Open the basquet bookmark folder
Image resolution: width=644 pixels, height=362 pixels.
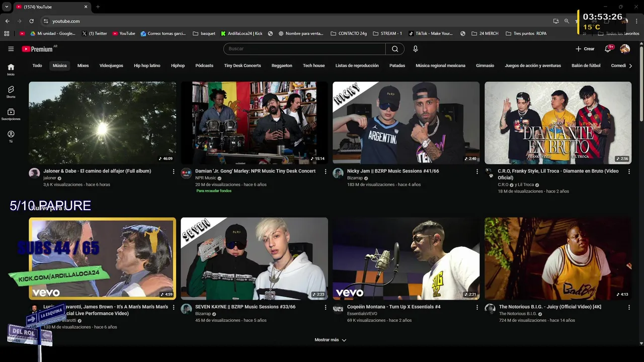pyautogui.click(x=204, y=34)
